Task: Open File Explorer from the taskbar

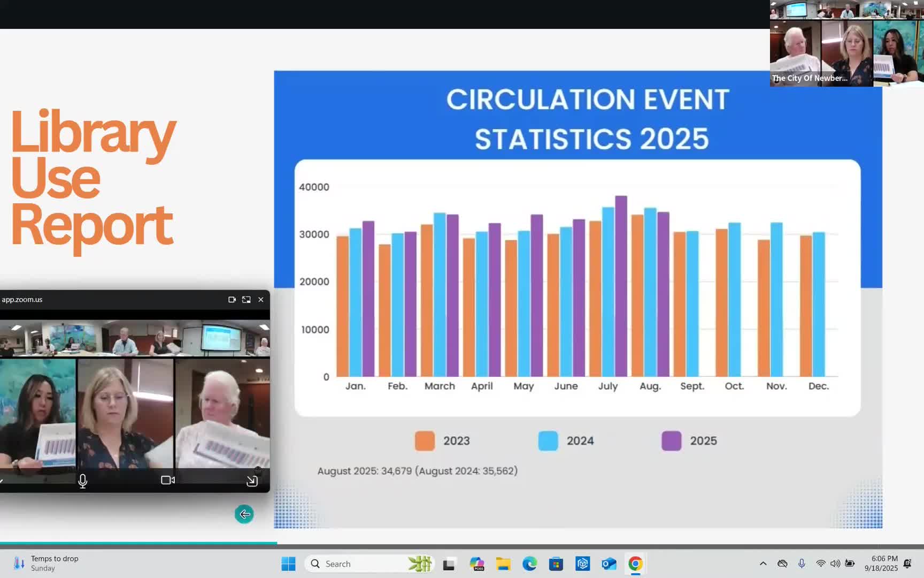Action: pyautogui.click(x=503, y=564)
